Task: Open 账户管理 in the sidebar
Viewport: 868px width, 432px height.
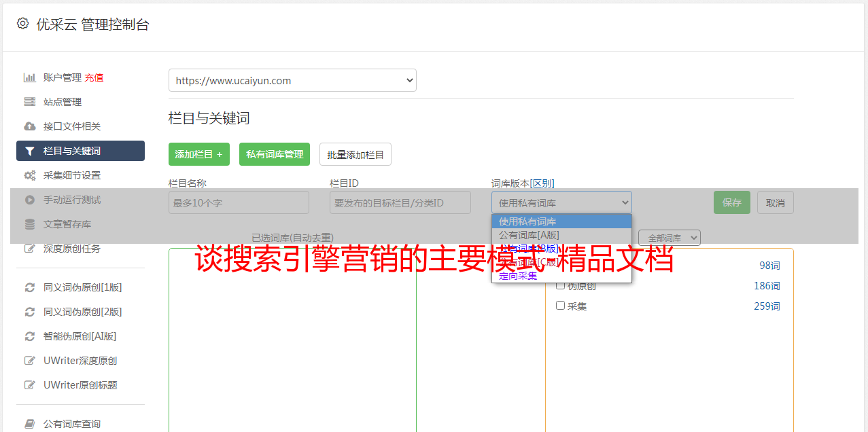Action: pyautogui.click(x=63, y=77)
